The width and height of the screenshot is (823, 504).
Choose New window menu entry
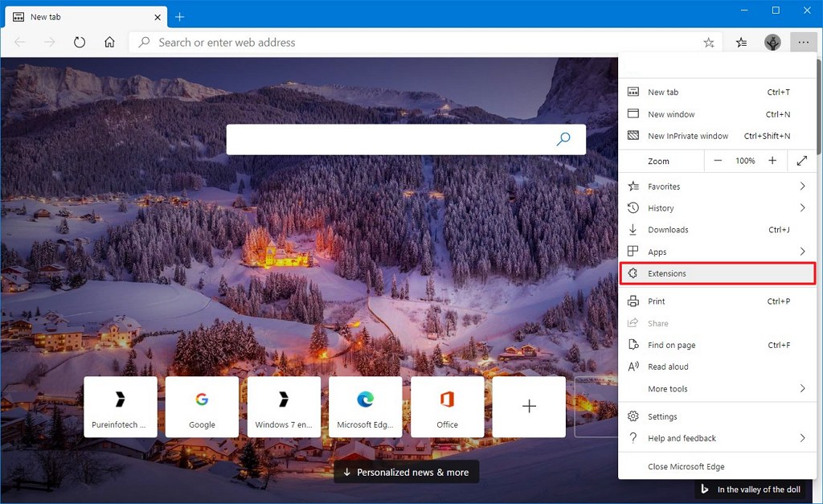(718, 114)
